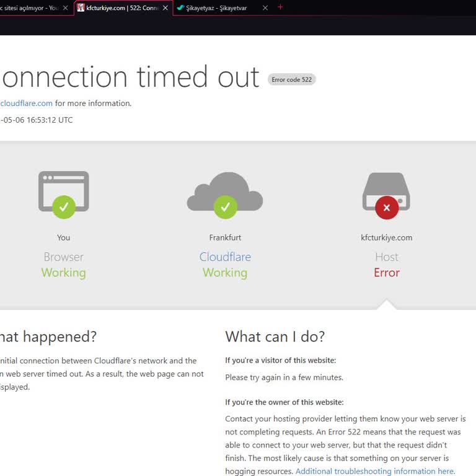This screenshot has height=476, width=476.
Task: Click 'If you're the owner of this website:'
Action: pyautogui.click(x=284, y=402)
